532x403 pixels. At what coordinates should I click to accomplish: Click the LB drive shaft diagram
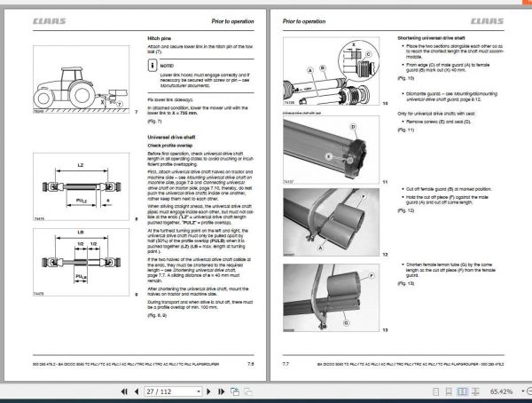click(81, 262)
